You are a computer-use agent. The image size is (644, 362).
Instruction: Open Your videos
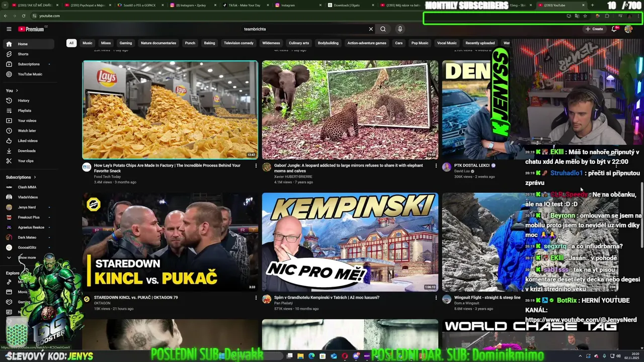tap(29, 121)
